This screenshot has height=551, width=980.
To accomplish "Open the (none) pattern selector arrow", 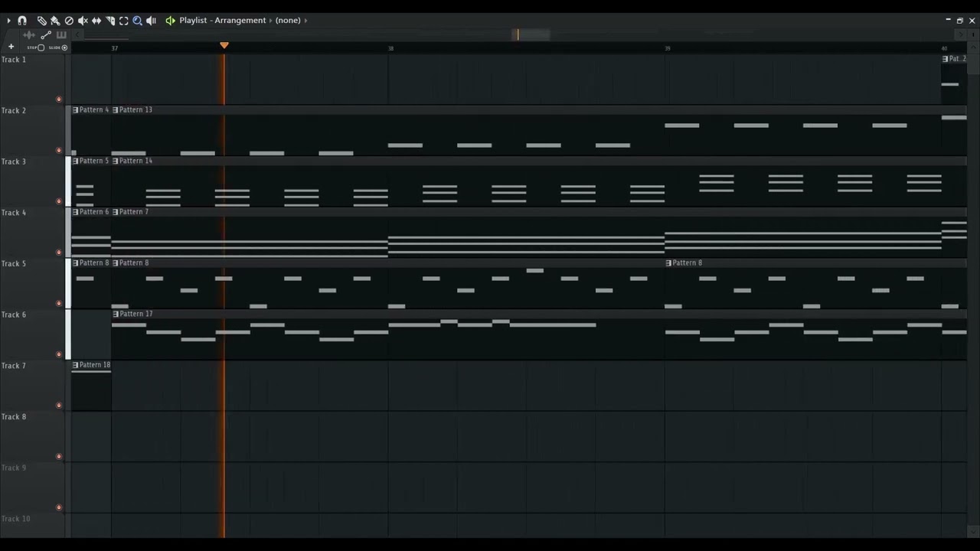I will point(305,21).
